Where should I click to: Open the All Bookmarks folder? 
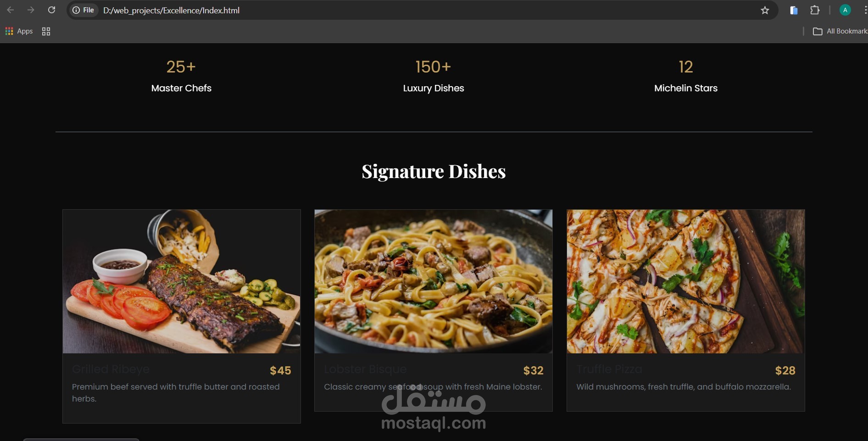coord(840,31)
